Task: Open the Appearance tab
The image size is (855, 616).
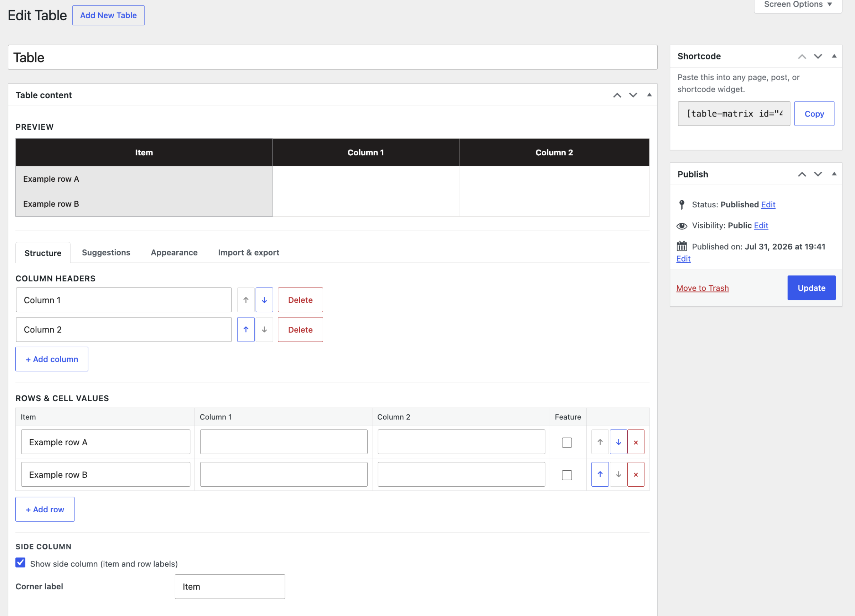Action: point(174,252)
